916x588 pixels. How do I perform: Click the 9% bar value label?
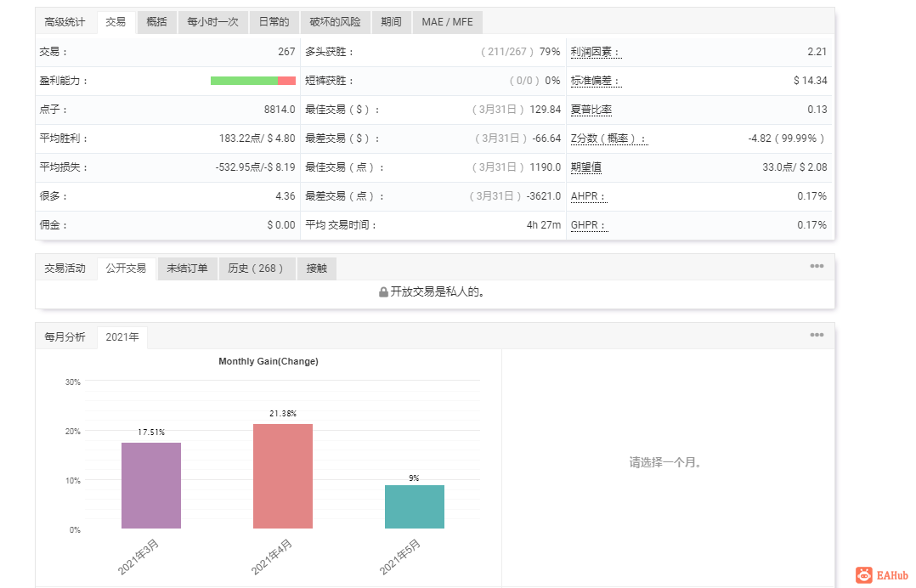click(x=414, y=478)
